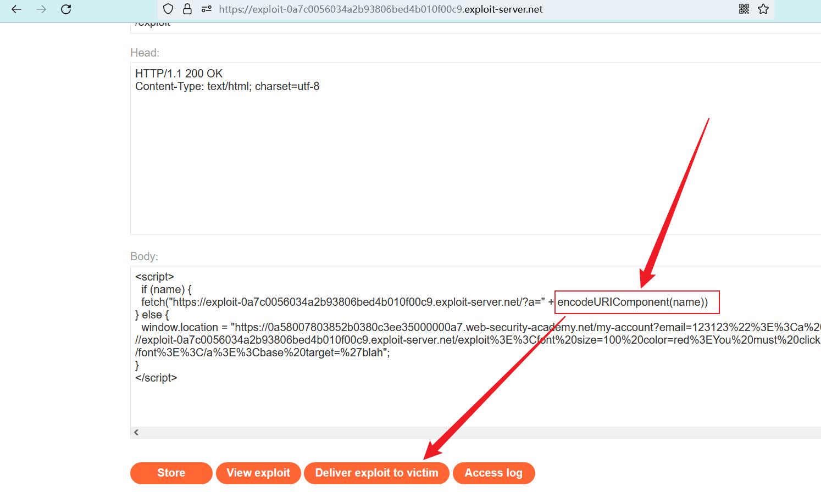821x504 pixels.
Task: Show QR code for this page
Action: tap(744, 9)
